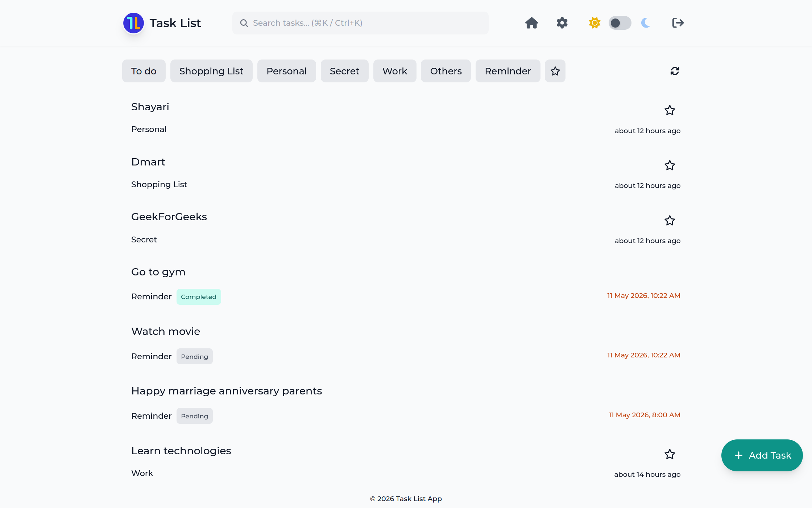
Task: Focus the Search tasks field
Action: 360,23
